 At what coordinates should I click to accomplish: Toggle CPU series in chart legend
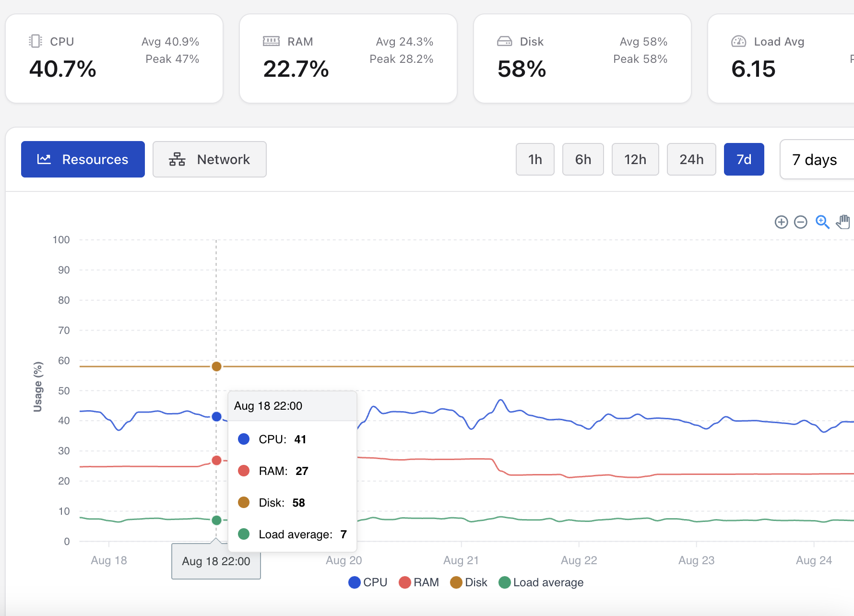pos(368,582)
